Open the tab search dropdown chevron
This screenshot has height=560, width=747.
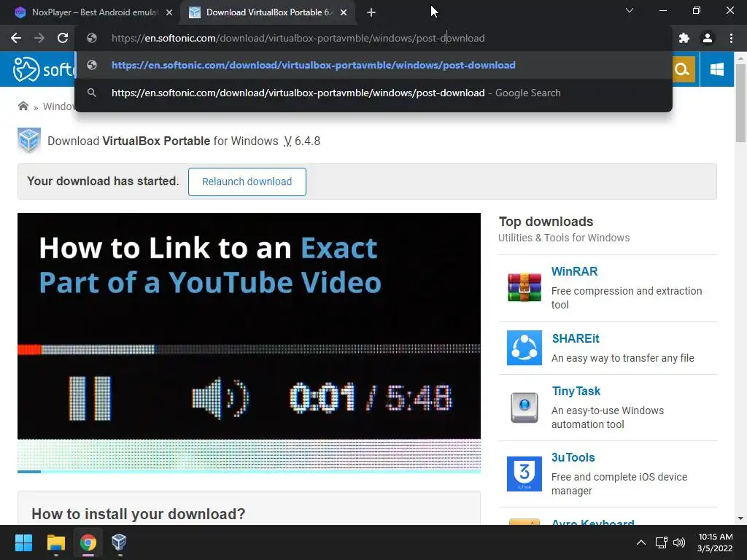pyautogui.click(x=630, y=10)
